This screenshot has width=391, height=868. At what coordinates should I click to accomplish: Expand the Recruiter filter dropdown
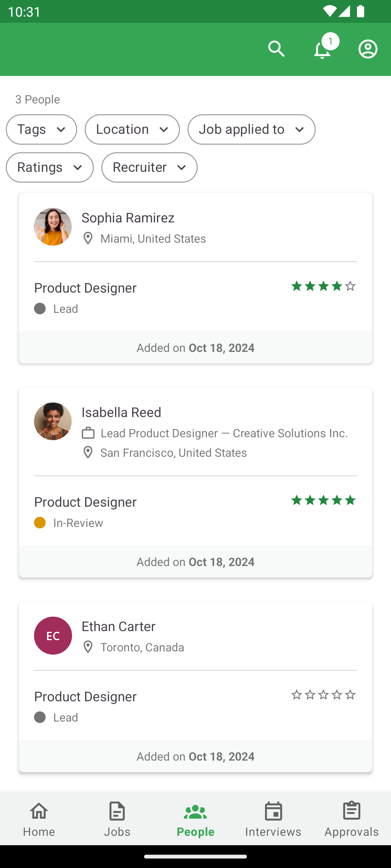click(x=149, y=167)
